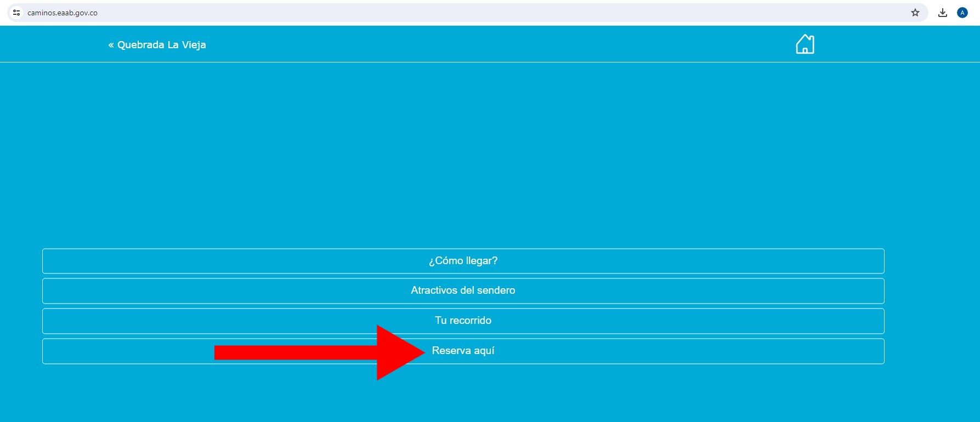This screenshot has height=422, width=980.
Task: View site information icon in address bar
Action: pyautogui.click(x=16, y=13)
